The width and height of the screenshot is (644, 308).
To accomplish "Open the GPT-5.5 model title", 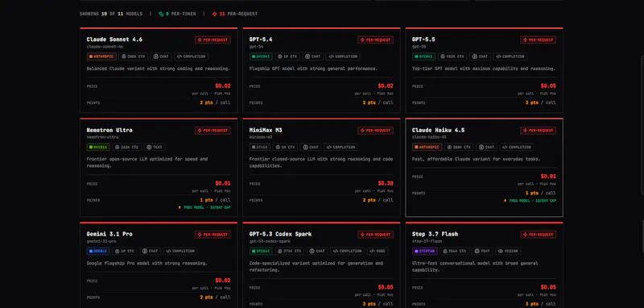I will (x=423, y=40).
